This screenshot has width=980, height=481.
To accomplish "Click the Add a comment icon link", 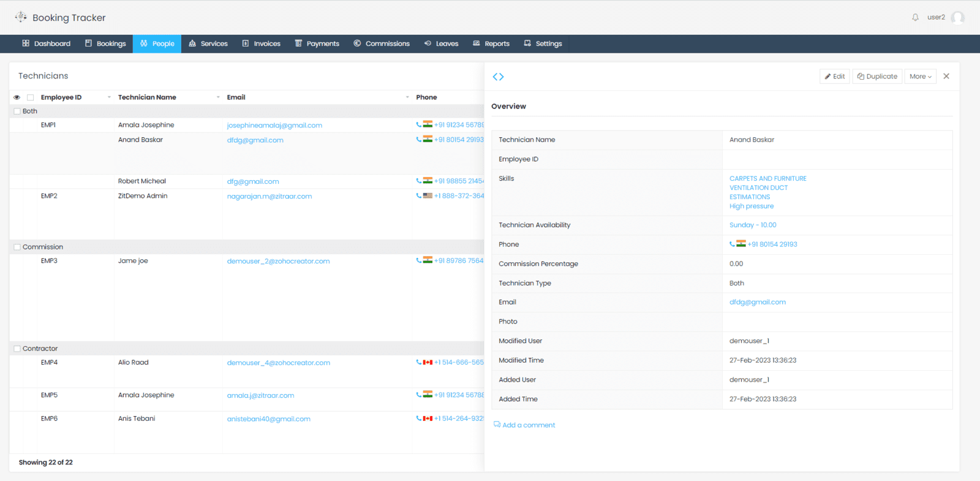I will click(x=497, y=425).
